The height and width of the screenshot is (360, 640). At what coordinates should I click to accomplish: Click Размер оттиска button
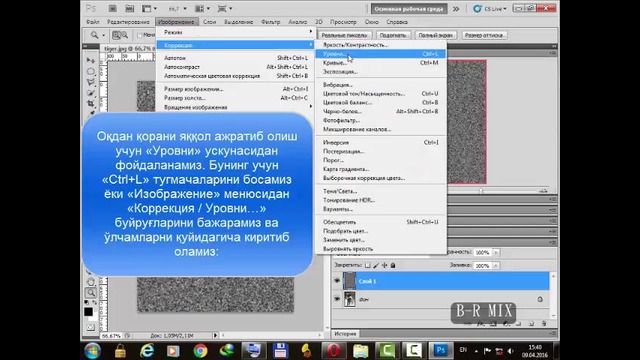(484, 36)
